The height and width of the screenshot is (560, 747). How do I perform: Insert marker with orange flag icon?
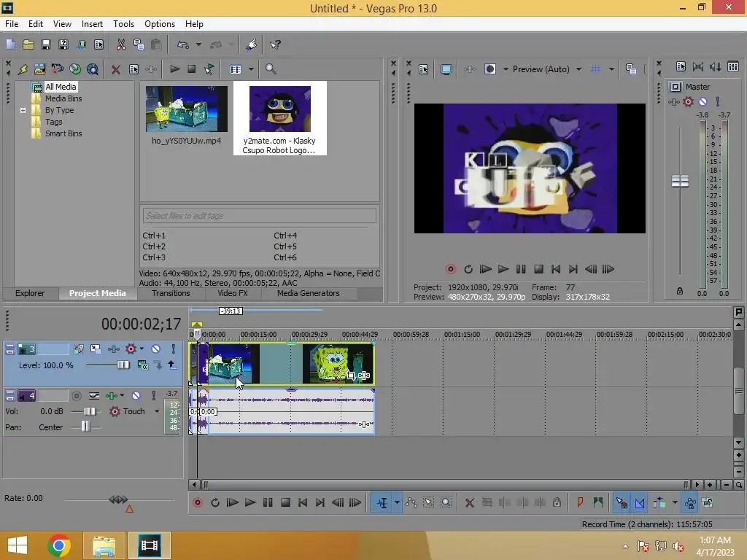[x=580, y=502]
